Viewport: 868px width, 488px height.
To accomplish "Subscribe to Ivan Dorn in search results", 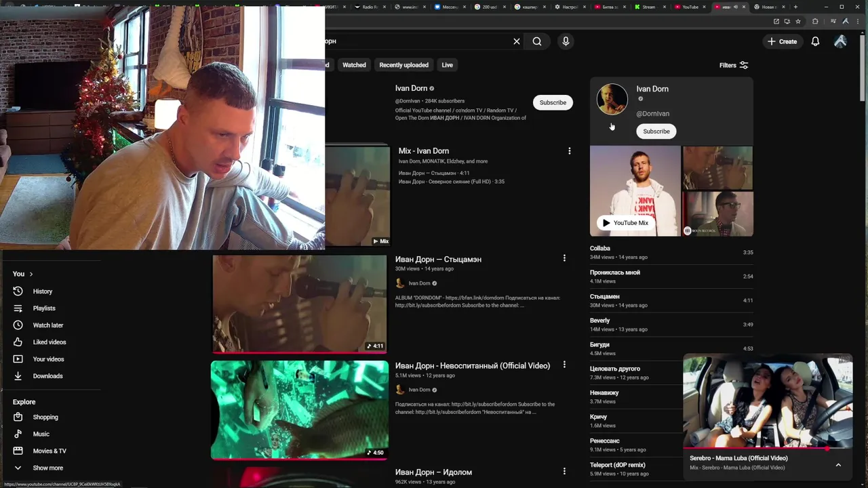I will (x=553, y=102).
